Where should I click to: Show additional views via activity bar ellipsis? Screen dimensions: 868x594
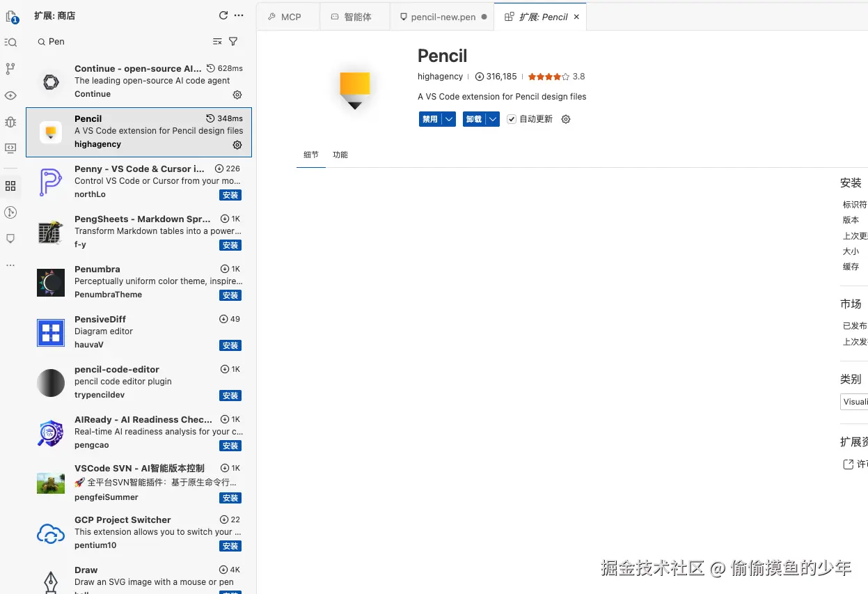(10, 265)
